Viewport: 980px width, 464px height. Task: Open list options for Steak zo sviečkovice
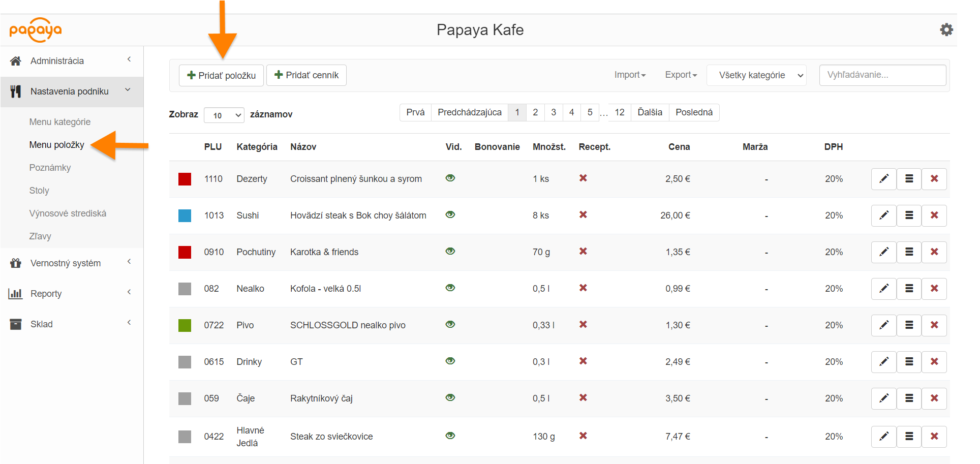point(909,437)
